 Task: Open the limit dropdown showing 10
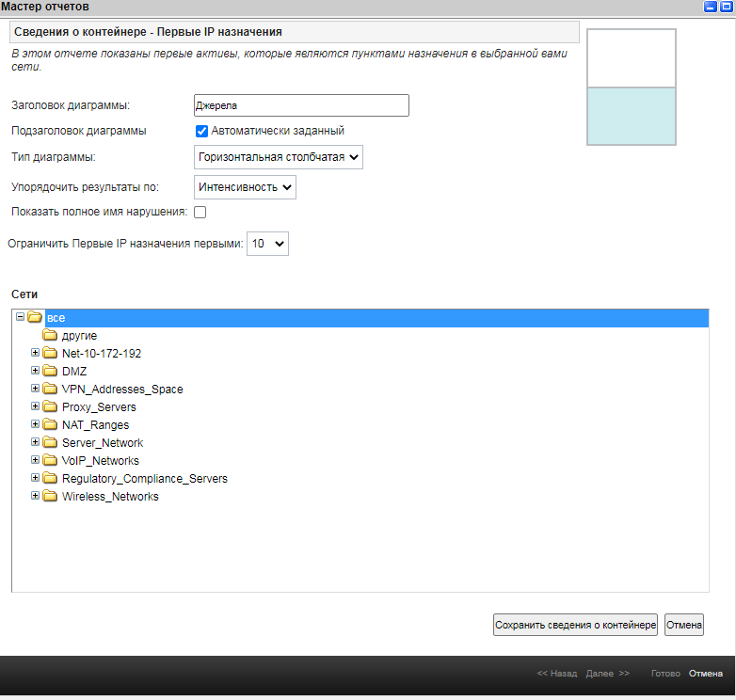coord(267,244)
